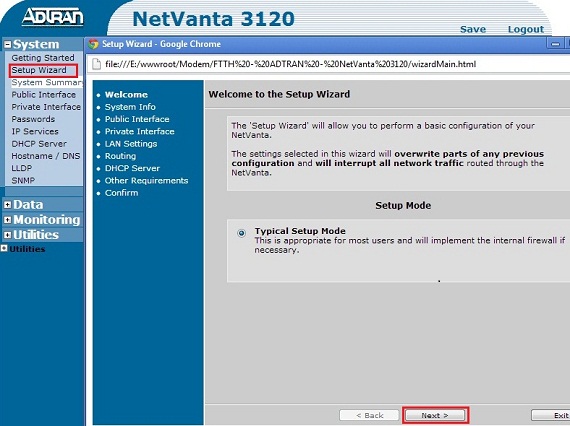Go to System Info wizard step

(130, 107)
